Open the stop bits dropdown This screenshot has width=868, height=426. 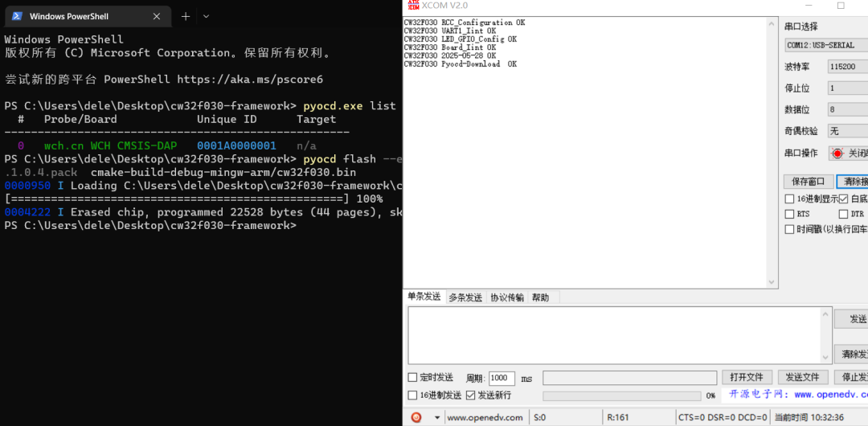[848, 88]
